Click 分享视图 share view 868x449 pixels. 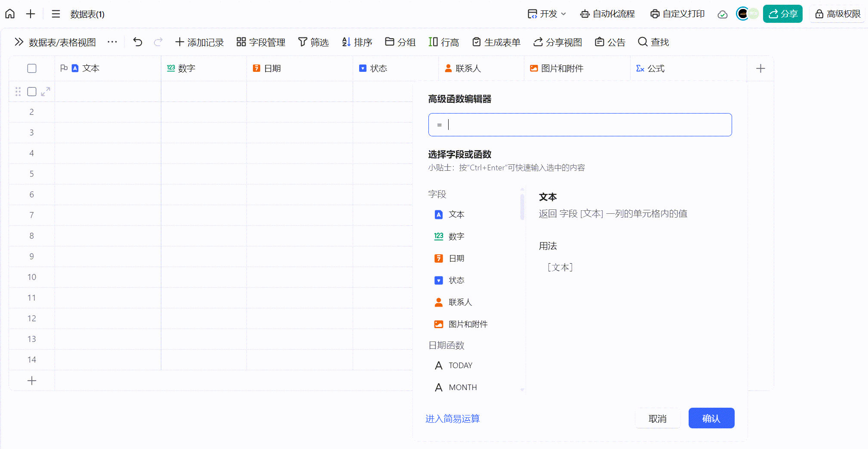[x=558, y=42]
